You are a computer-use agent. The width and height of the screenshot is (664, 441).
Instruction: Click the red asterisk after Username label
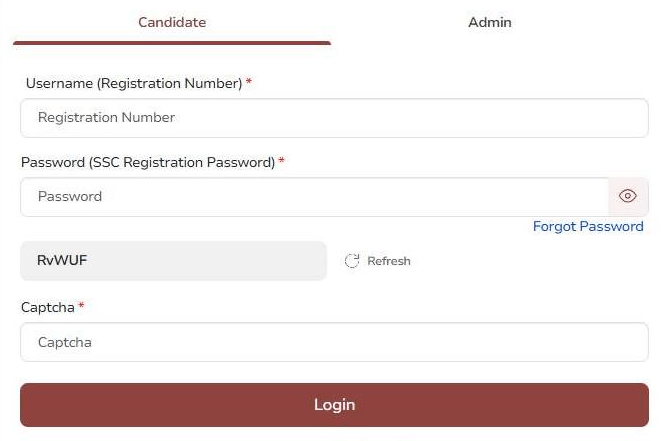tap(248, 82)
